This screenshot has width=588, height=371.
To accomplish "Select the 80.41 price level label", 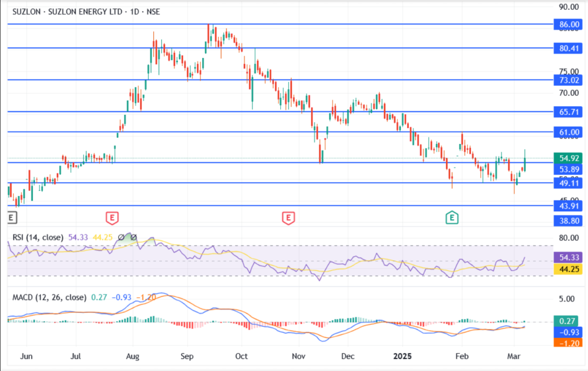I will click(568, 48).
